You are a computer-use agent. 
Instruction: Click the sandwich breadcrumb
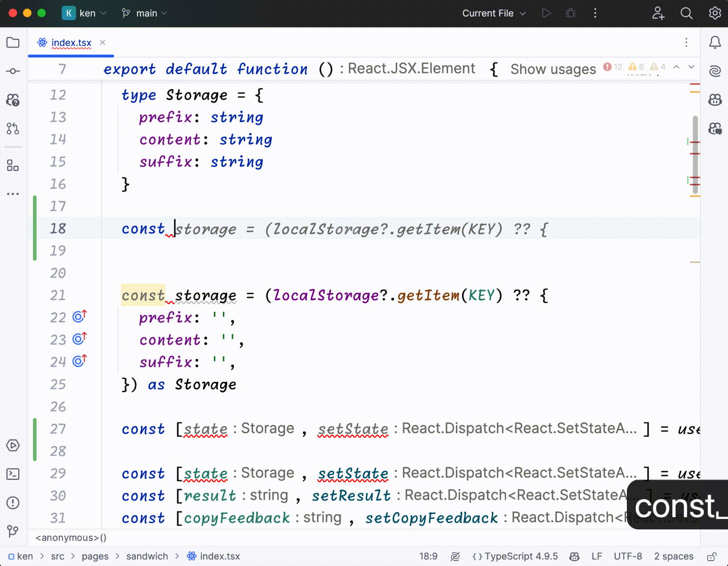pyautogui.click(x=147, y=556)
